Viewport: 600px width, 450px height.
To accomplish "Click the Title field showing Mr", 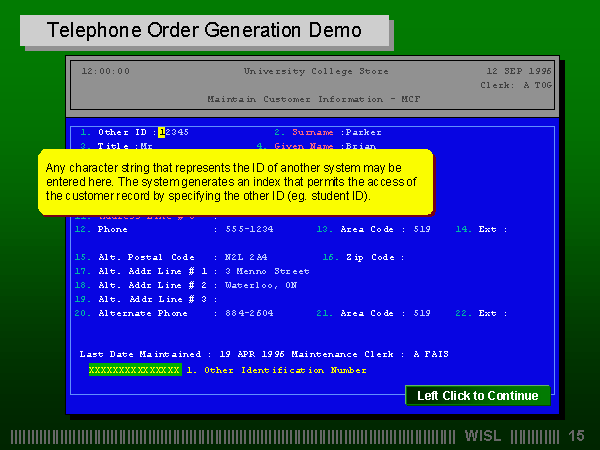I will [x=147, y=146].
